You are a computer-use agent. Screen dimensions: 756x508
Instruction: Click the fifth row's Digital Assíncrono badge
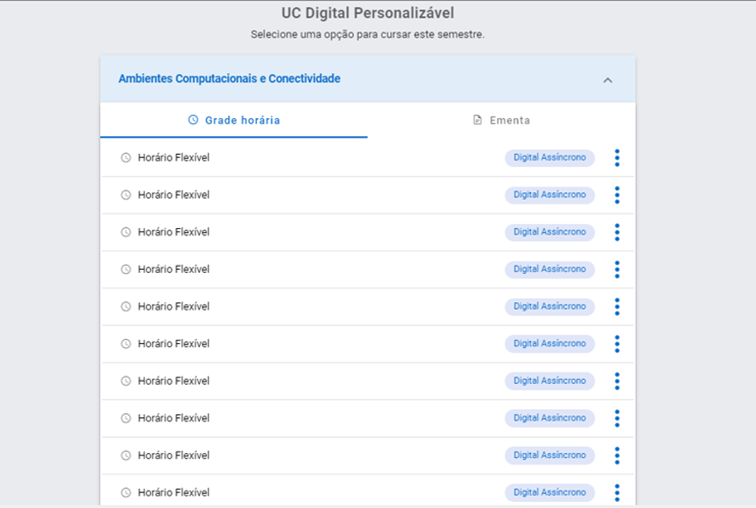click(x=550, y=307)
